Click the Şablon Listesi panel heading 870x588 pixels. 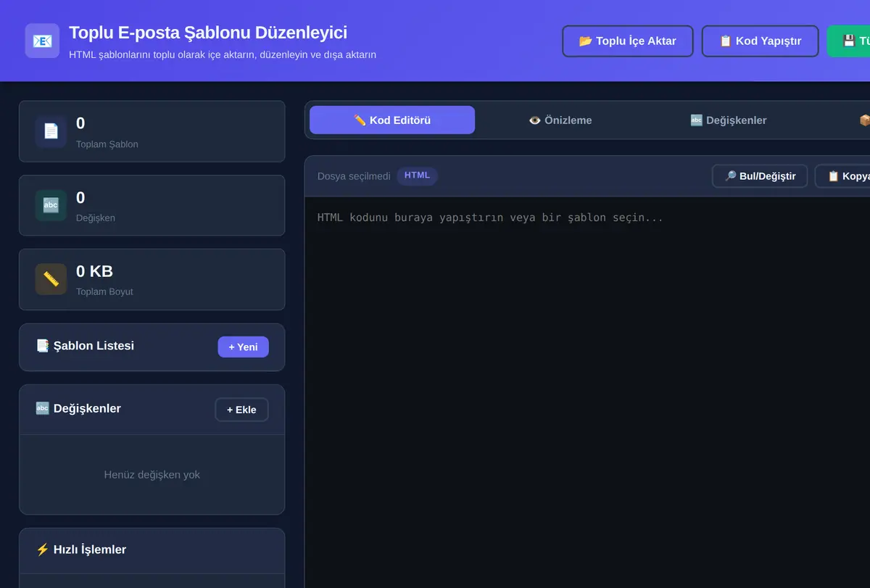[85, 346]
